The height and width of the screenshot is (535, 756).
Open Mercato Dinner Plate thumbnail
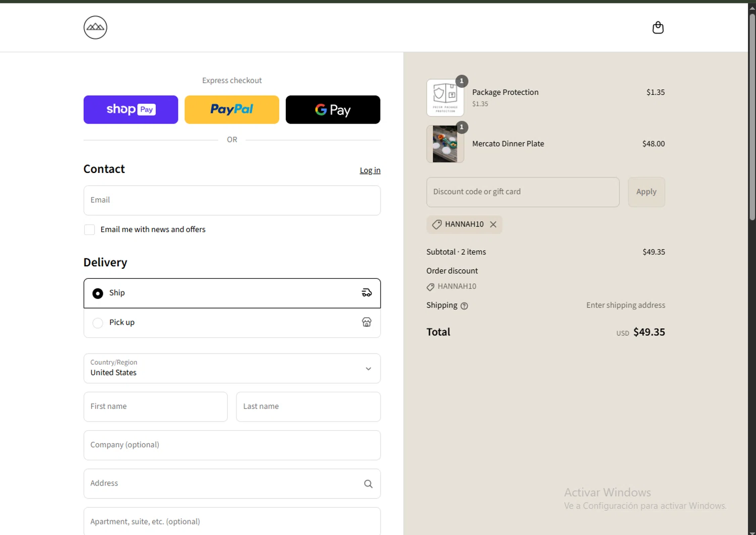pos(445,144)
